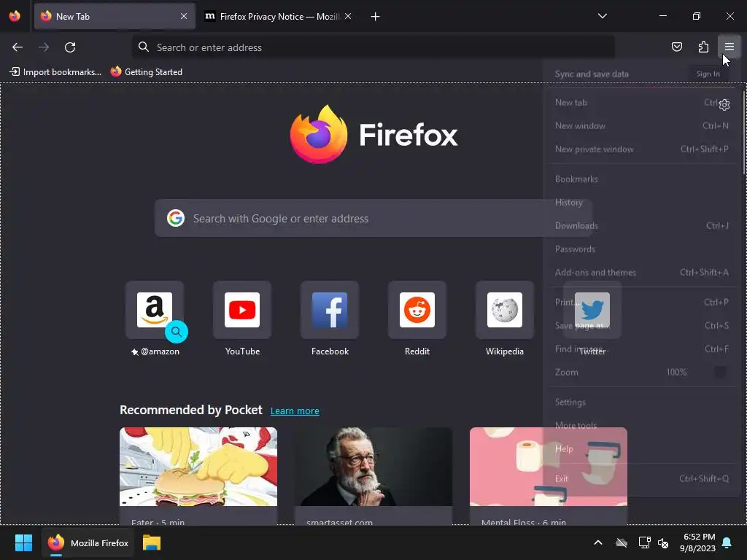This screenshot has width=747, height=560.
Task: Reload the current page
Action: (70, 47)
